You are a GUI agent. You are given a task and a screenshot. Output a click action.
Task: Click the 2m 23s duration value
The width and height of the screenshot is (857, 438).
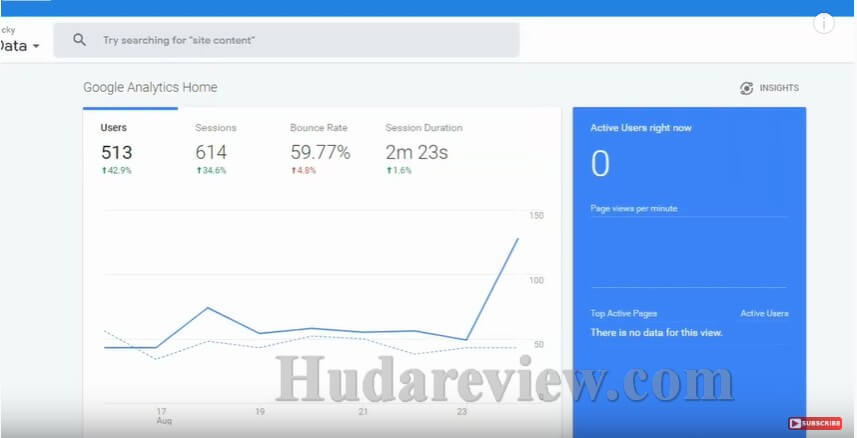point(416,153)
